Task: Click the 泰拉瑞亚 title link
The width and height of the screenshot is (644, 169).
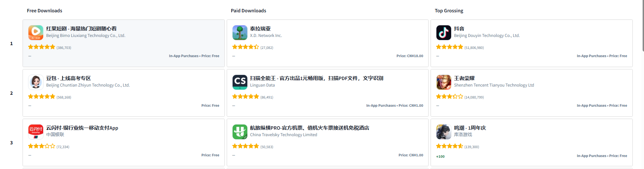Action: click(x=260, y=29)
